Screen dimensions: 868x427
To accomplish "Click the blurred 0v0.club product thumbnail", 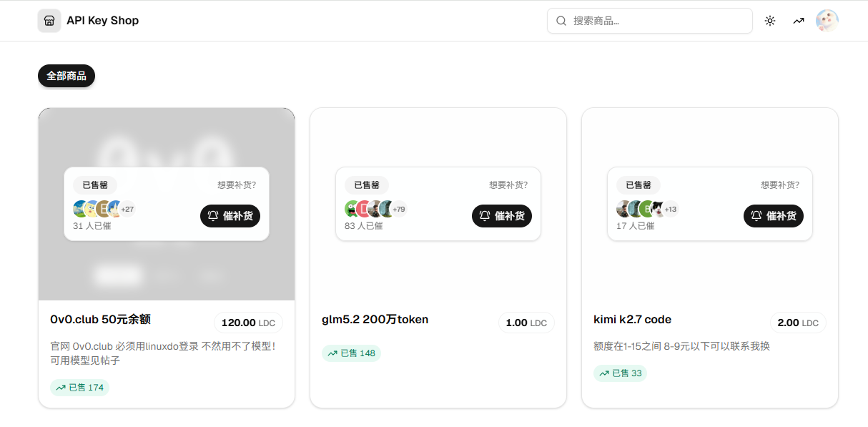I will [x=167, y=204].
